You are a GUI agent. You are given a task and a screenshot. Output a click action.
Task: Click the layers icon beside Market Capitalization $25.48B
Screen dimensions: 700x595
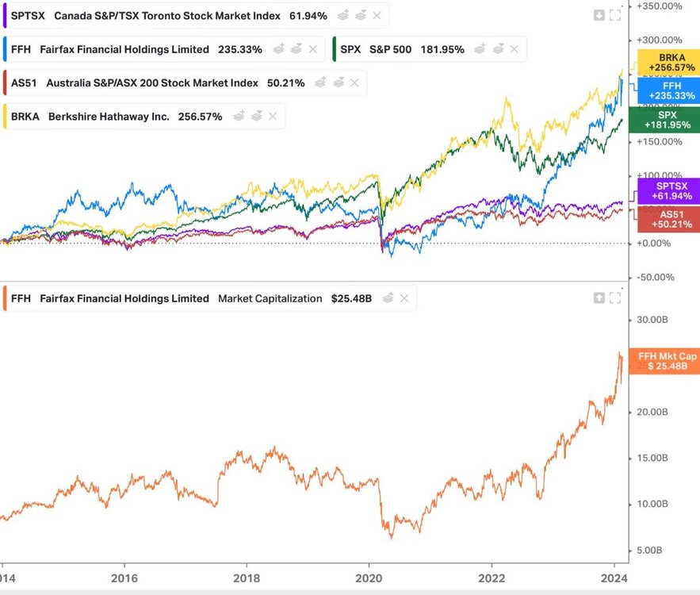click(x=388, y=297)
